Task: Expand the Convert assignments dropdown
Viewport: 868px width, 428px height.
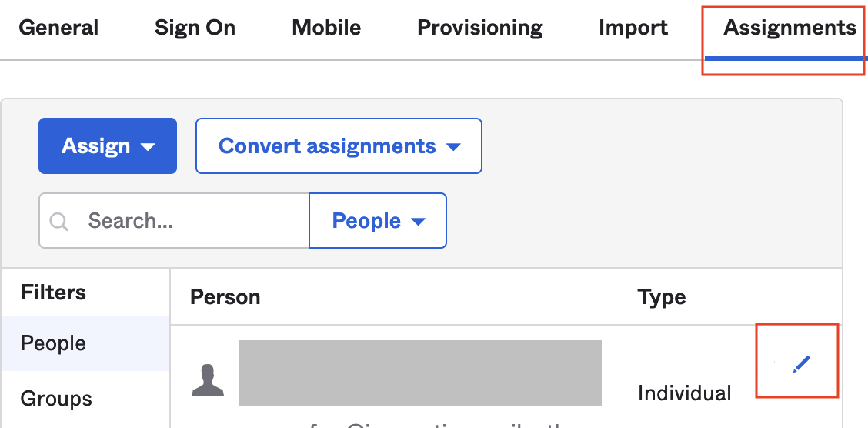Action: tap(339, 146)
